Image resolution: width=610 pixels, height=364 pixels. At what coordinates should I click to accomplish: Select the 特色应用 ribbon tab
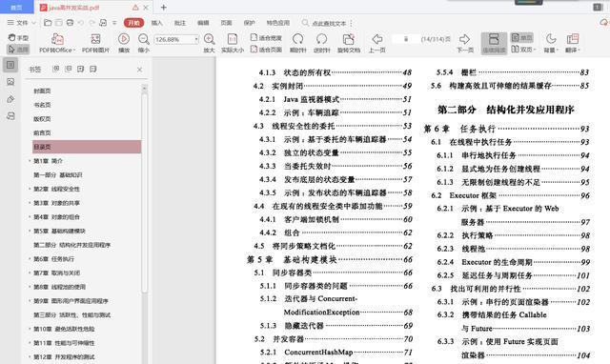coord(277,23)
